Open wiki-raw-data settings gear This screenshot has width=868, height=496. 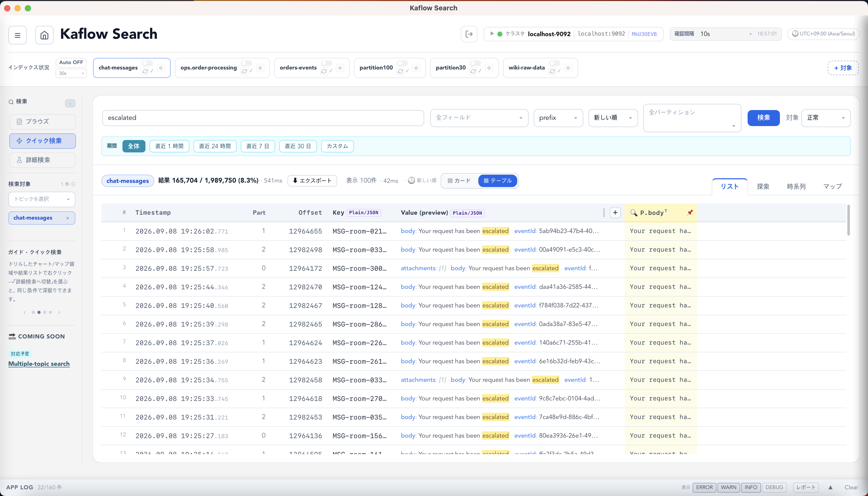pos(568,68)
